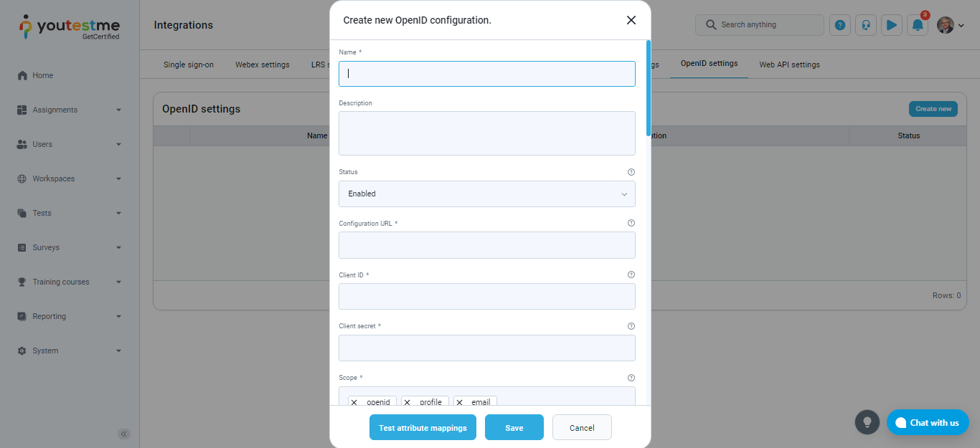Switch to Web API settings tab
Screen dimensions: 980x448
click(789, 65)
